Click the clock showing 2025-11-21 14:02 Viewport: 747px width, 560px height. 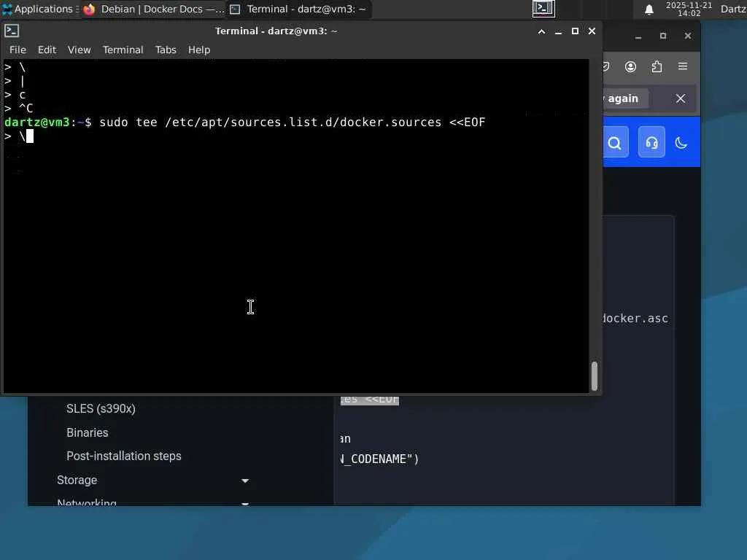[x=689, y=9]
